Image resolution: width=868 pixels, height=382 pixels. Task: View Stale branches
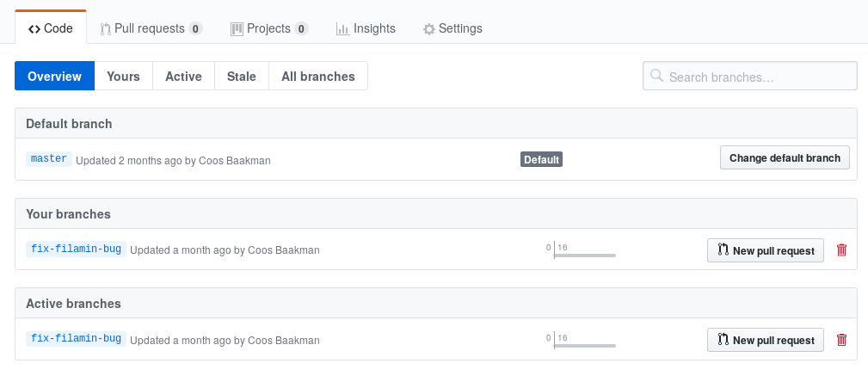click(241, 77)
